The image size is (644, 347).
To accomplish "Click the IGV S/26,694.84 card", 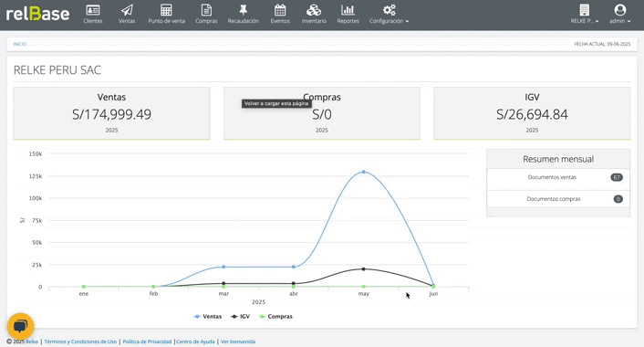I will 532,113.
